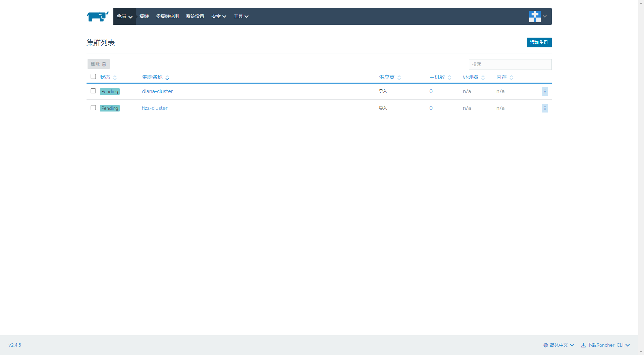Focus the 搜索 search field

(510, 64)
